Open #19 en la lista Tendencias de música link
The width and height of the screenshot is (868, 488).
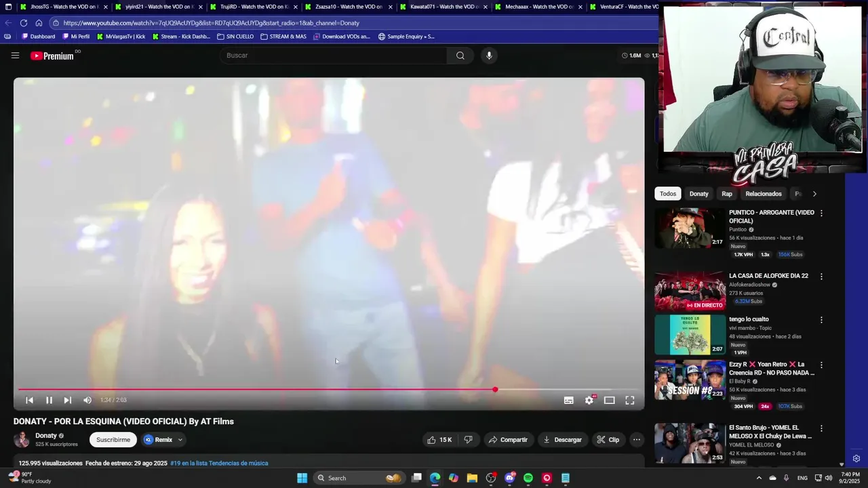[x=219, y=464]
